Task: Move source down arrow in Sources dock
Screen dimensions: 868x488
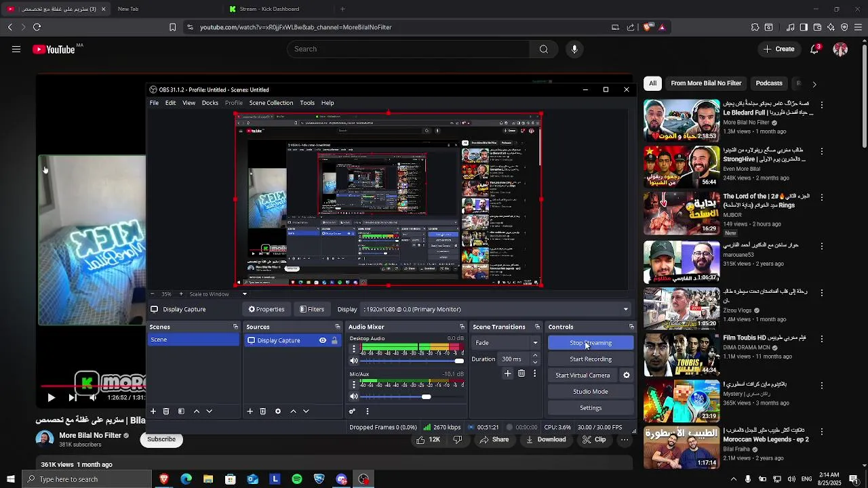Action: point(306,411)
